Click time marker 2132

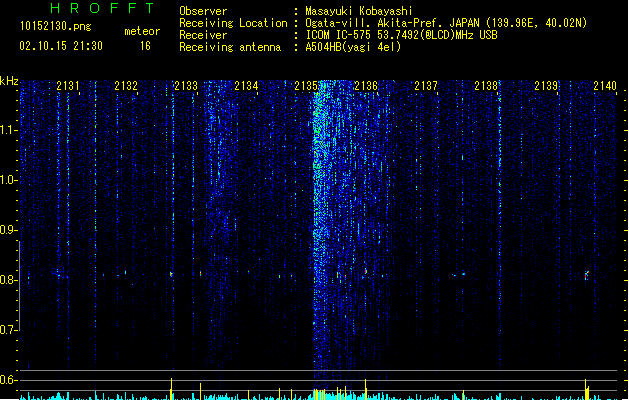click(x=126, y=86)
